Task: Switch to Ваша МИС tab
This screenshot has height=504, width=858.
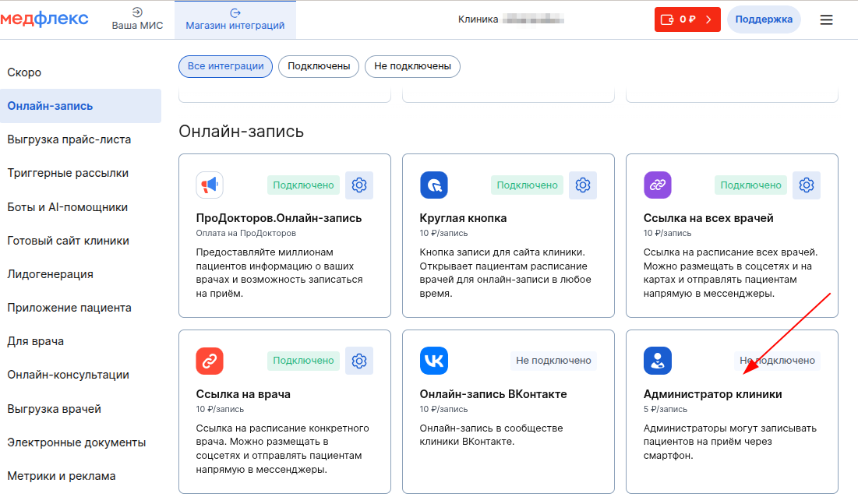Action: click(137, 19)
